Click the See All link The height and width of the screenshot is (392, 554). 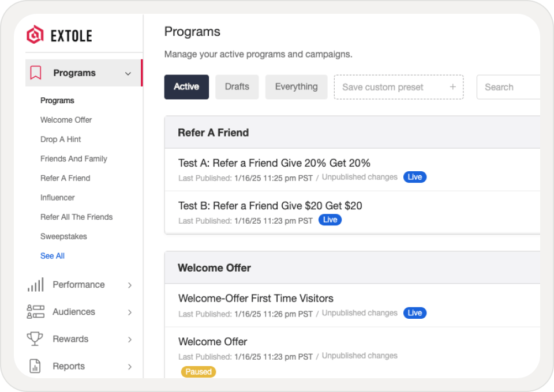click(x=53, y=256)
